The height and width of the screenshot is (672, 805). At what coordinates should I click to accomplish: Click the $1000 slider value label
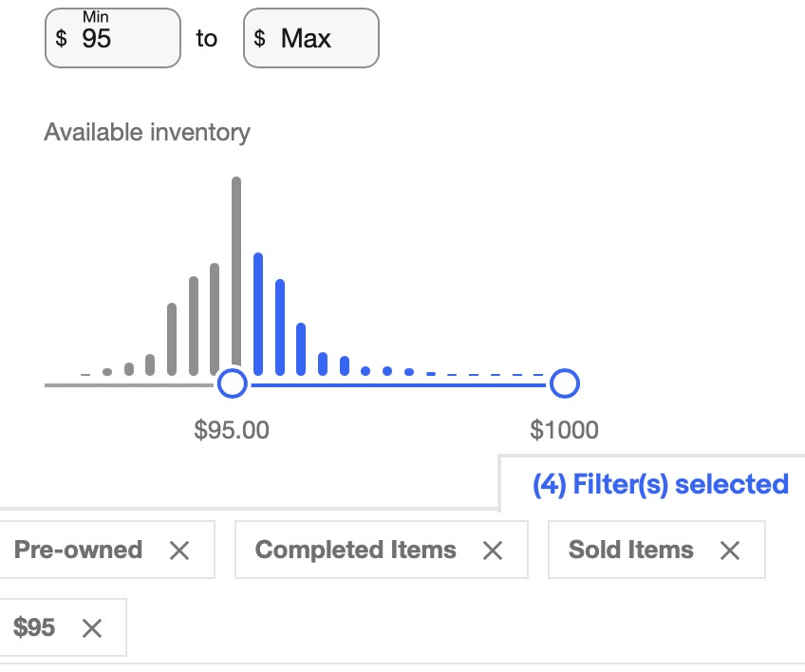(564, 430)
